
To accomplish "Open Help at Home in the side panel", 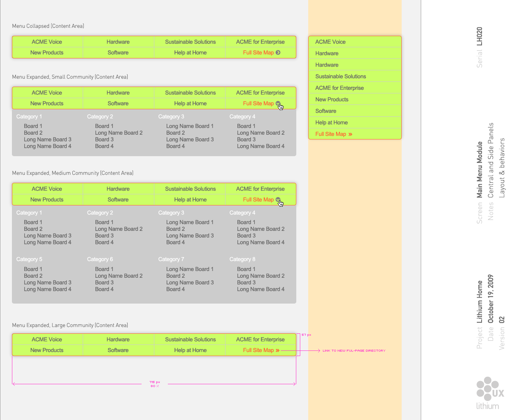I will (332, 122).
